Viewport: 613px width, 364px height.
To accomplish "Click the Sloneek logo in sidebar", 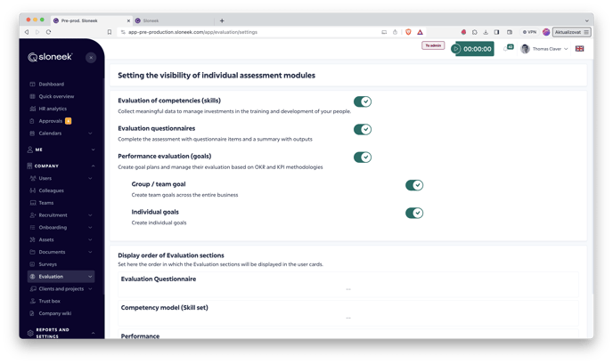I will 50,57.
